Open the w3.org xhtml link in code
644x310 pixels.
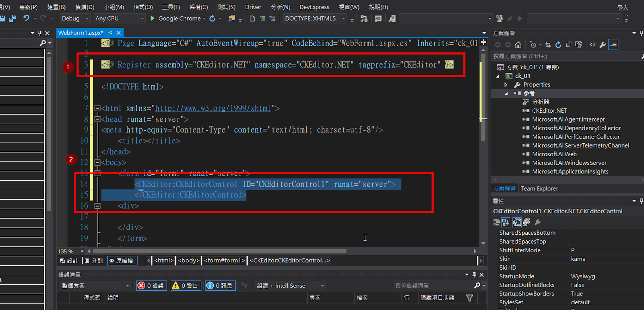coord(213,108)
